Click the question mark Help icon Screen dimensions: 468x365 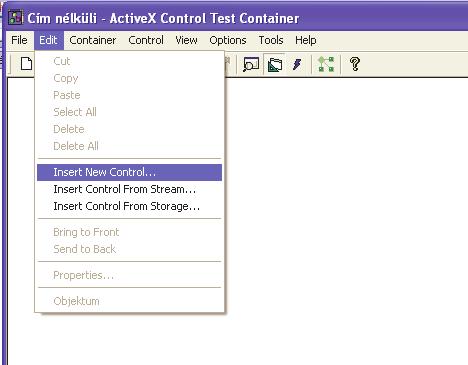point(355,64)
